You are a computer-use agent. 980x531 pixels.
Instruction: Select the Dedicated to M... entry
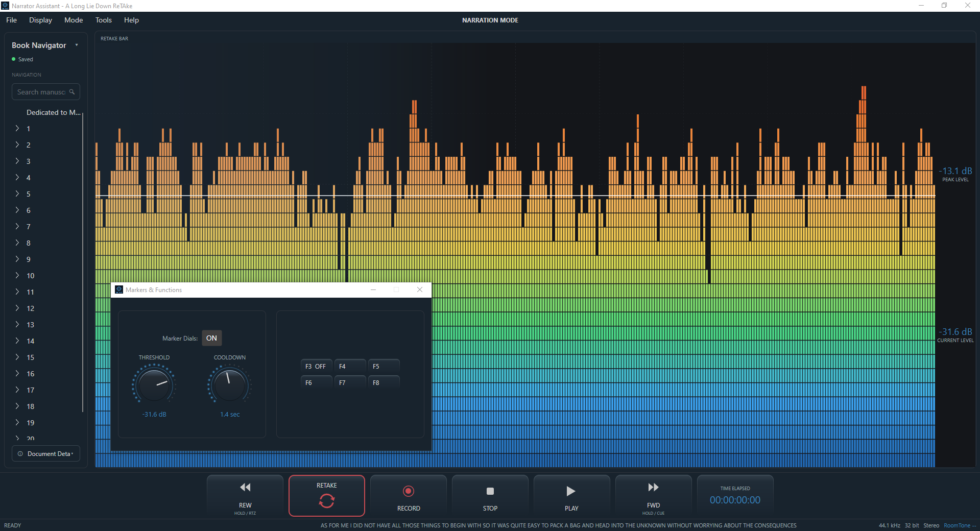(x=54, y=112)
